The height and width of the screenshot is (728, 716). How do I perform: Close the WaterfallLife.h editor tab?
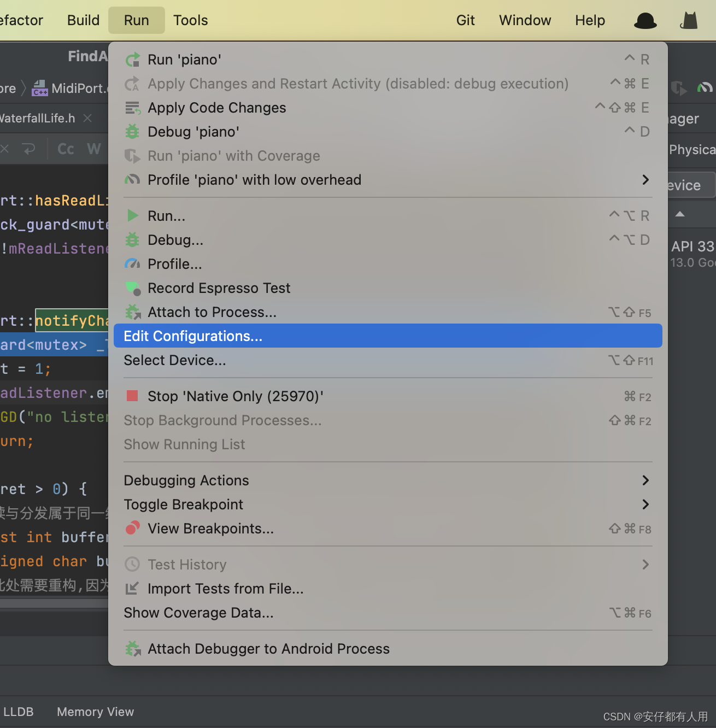tap(87, 118)
